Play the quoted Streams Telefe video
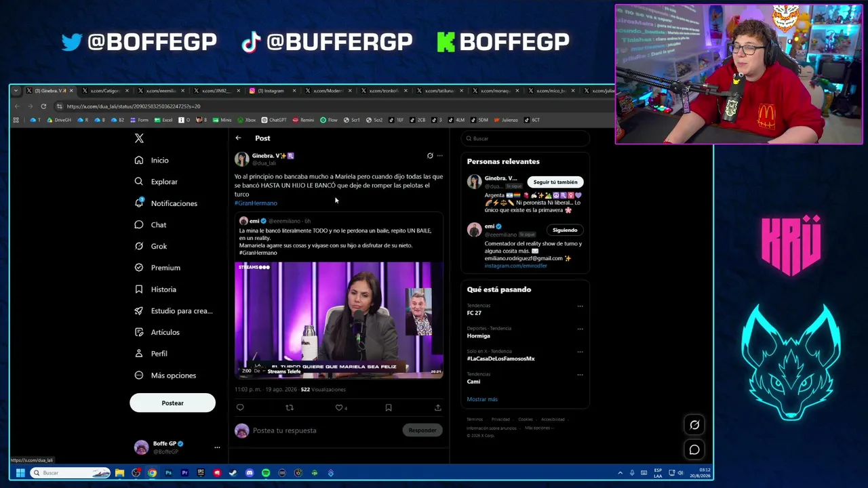868x488 pixels. coord(339,320)
